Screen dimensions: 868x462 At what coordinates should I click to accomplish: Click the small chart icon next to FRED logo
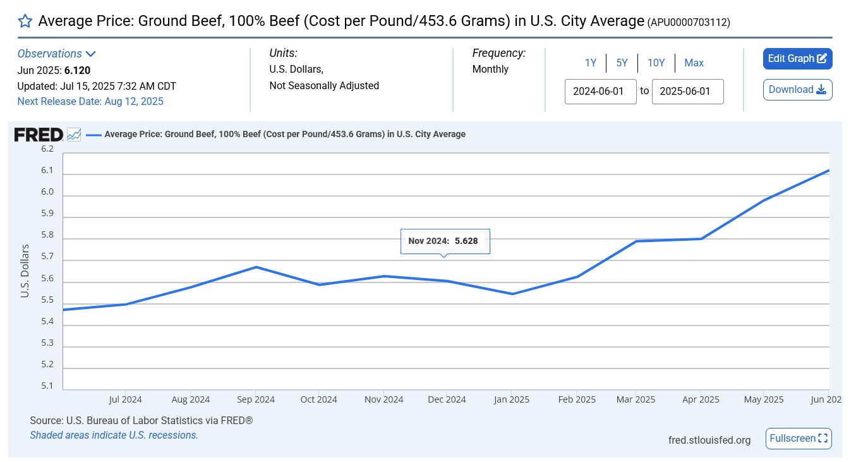[74, 135]
